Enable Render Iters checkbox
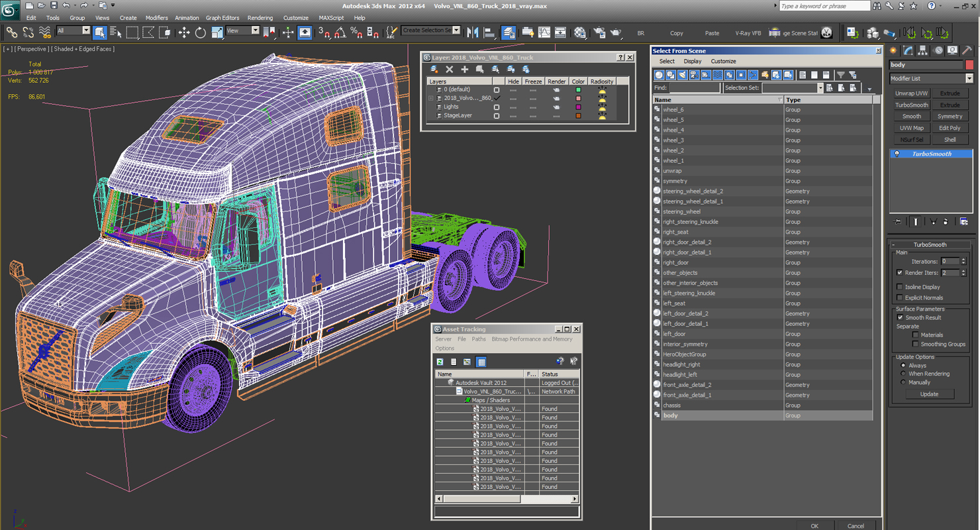This screenshot has width=980, height=530. pos(899,272)
